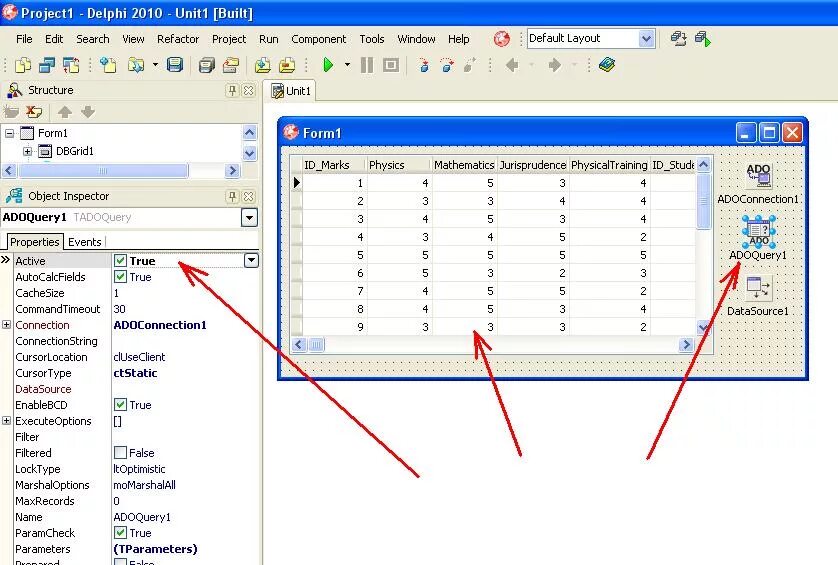Screen dimensions: 838x565
Task: Click the Save All toolbar icon
Action: 206,65
